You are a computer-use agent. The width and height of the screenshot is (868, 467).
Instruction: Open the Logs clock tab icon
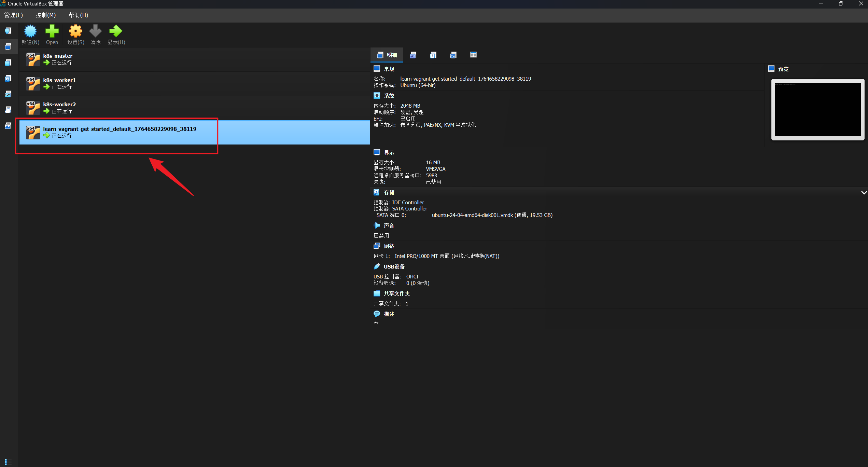point(433,55)
